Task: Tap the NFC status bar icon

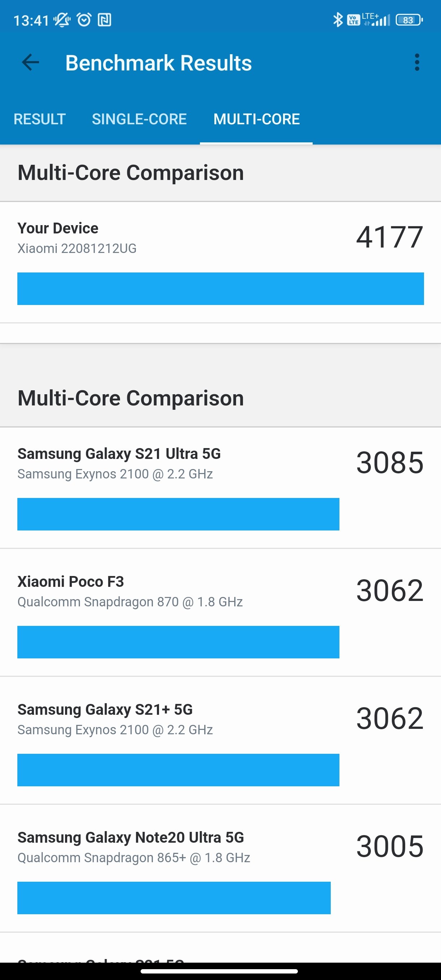Action: click(104, 20)
